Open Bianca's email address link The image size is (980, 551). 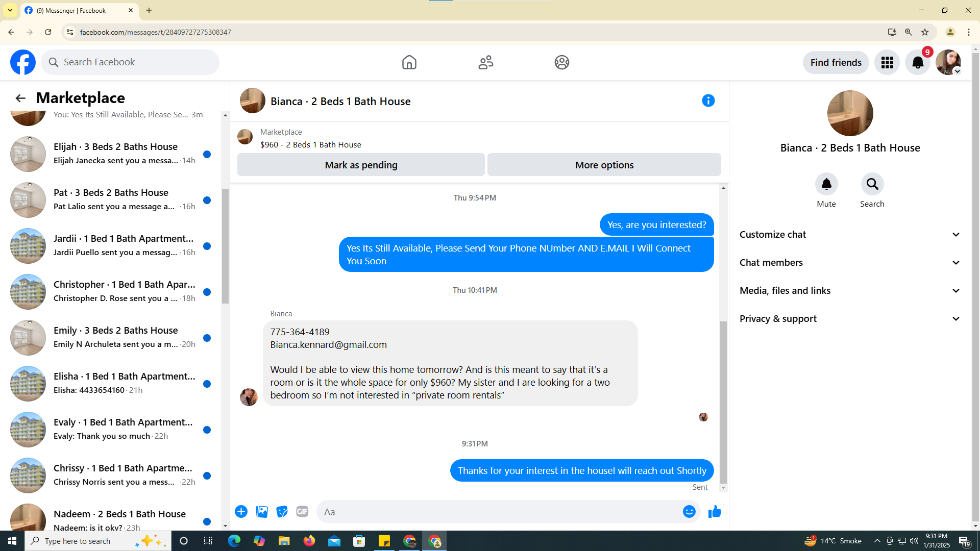(329, 345)
